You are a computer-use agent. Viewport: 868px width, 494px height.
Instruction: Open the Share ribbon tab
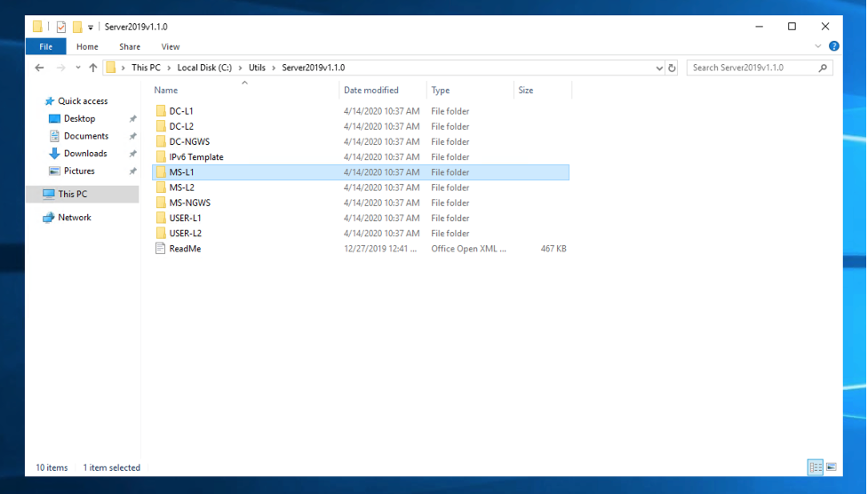click(130, 46)
